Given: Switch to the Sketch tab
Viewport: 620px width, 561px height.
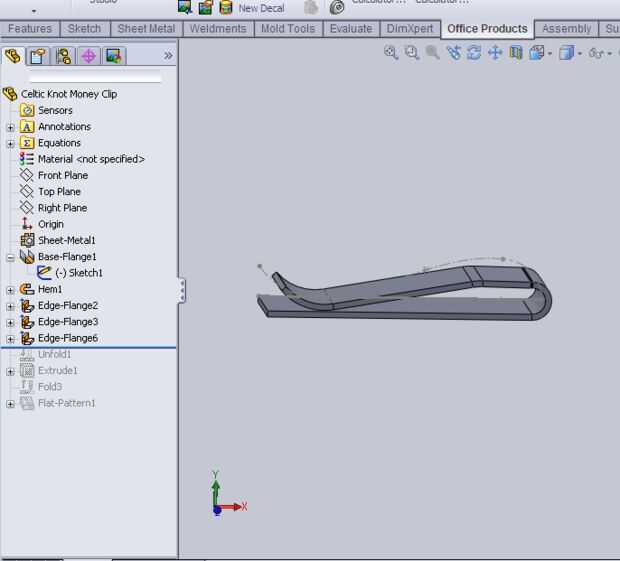Looking at the screenshot, I should coord(84,29).
